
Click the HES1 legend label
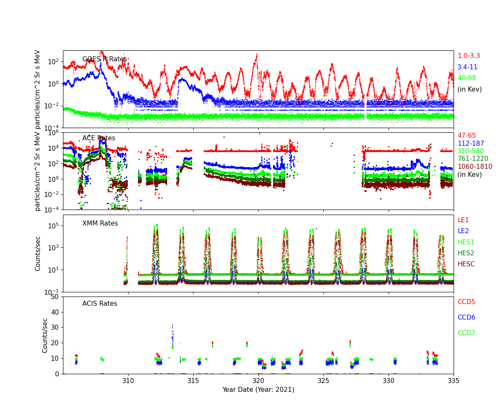click(x=465, y=242)
